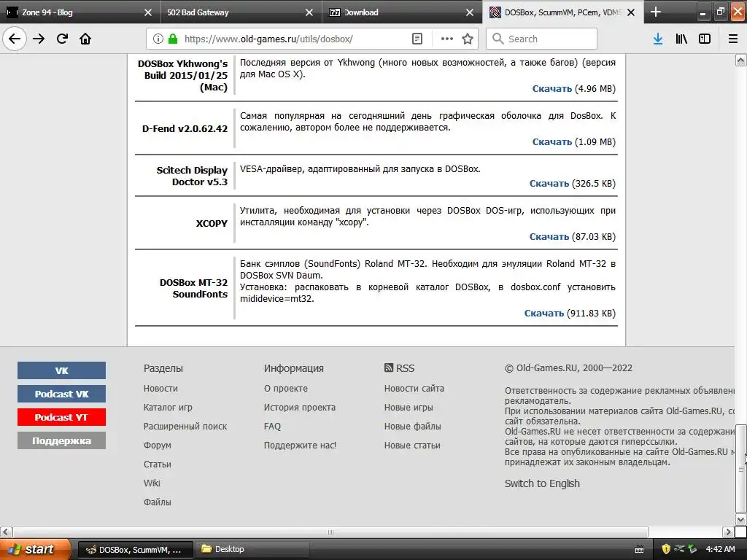Viewport: 747px width, 560px height.
Task: Open the Файлы footer link
Action: 158,502
